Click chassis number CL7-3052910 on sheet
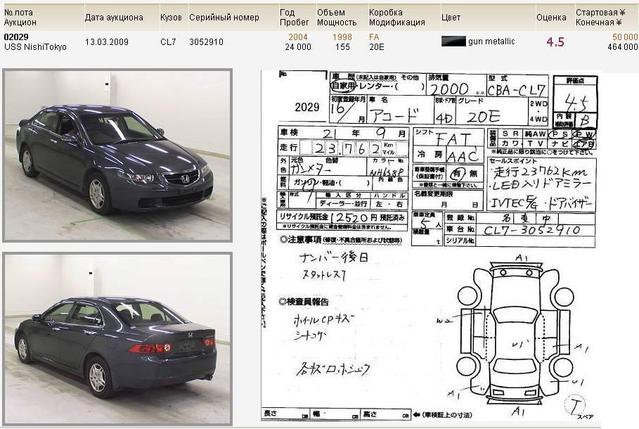The width and height of the screenshot is (639, 429). (x=532, y=230)
